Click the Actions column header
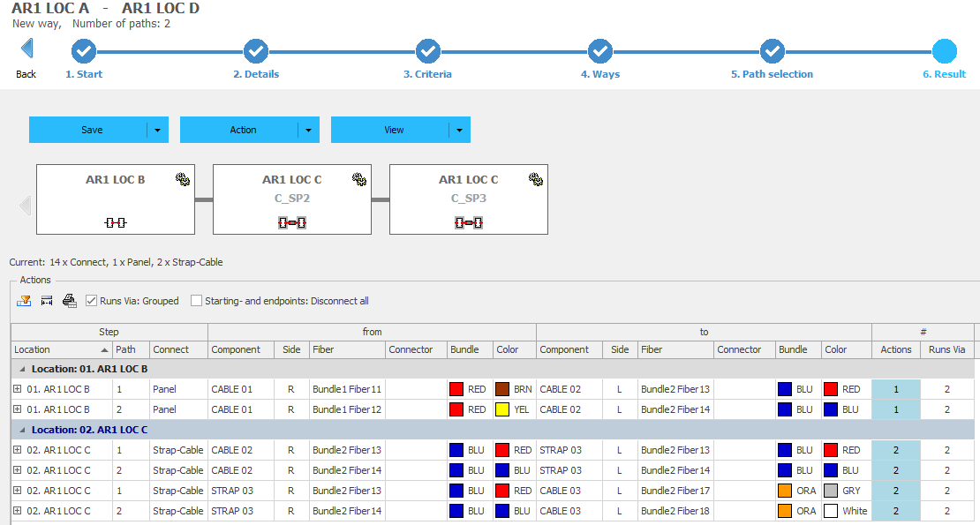 click(895, 349)
